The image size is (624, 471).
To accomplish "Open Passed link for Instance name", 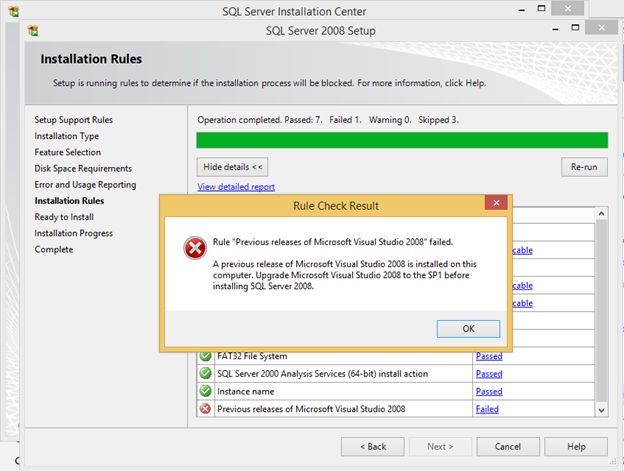I will (x=489, y=391).
